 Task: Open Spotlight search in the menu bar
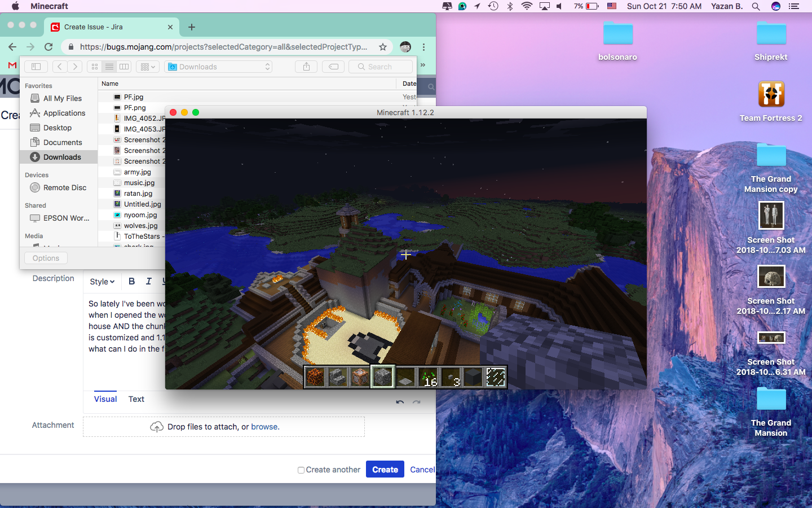click(756, 6)
